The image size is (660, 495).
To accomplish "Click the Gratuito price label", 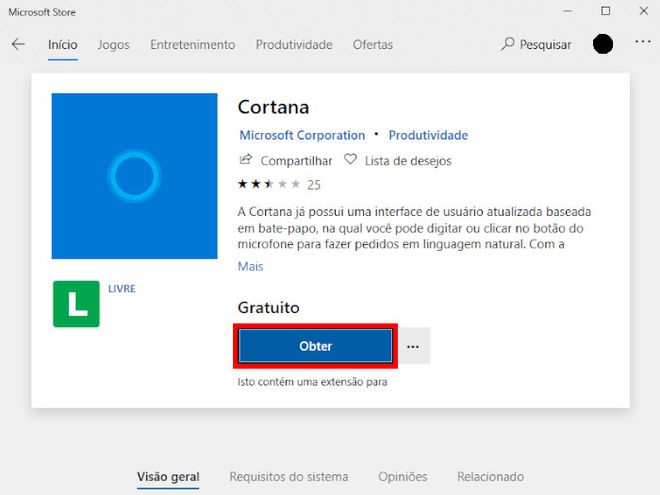I will (x=269, y=308).
